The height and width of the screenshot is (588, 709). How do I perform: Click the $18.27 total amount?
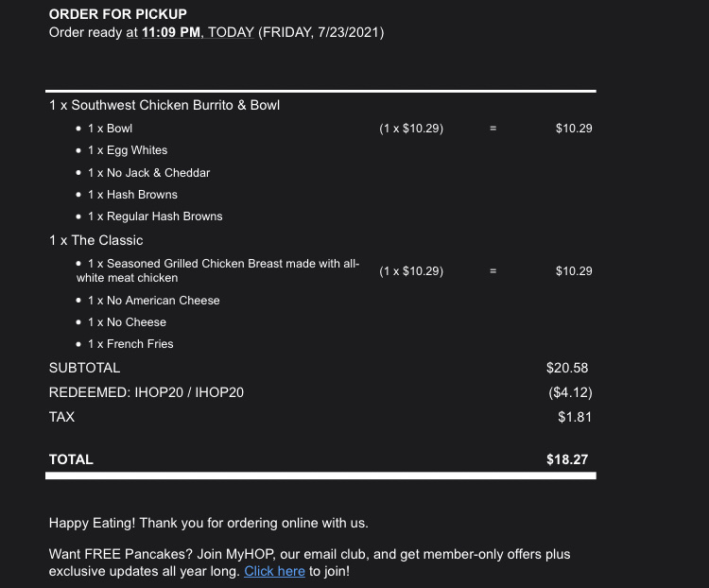pyautogui.click(x=567, y=459)
